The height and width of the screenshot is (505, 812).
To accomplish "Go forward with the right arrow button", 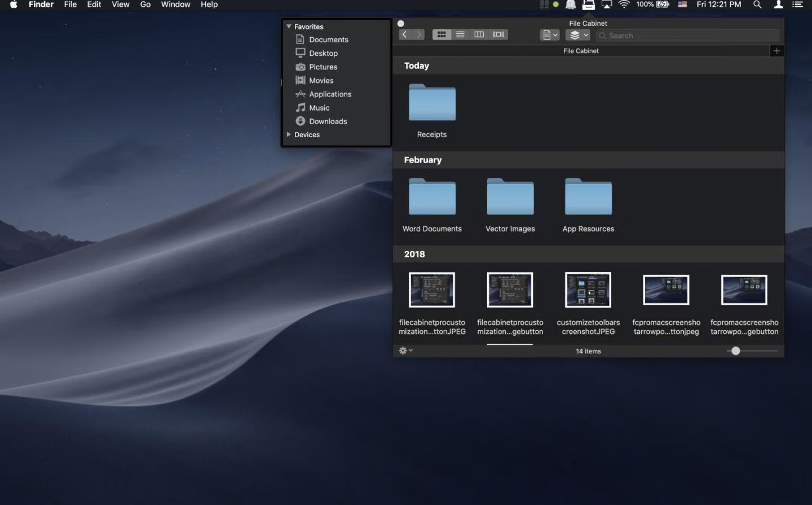I will 418,34.
